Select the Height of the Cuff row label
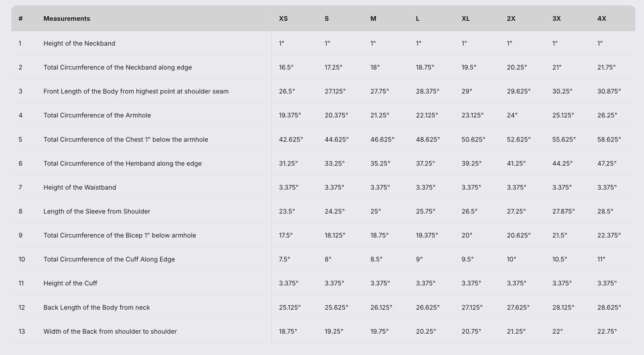The width and height of the screenshot is (644, 355). tap(70, 283)
